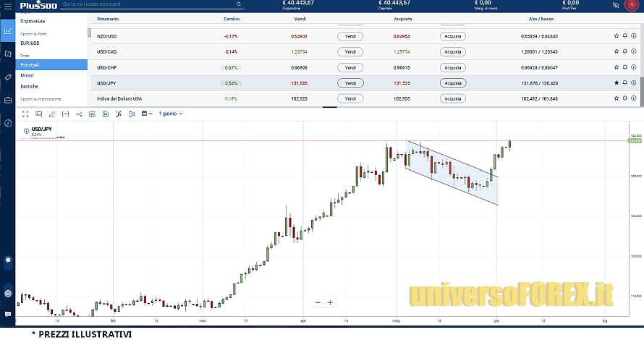Viewport: 644px width, 340px height.
Task: Click the chart fullscreen expand icon
Action: (25, 114)
